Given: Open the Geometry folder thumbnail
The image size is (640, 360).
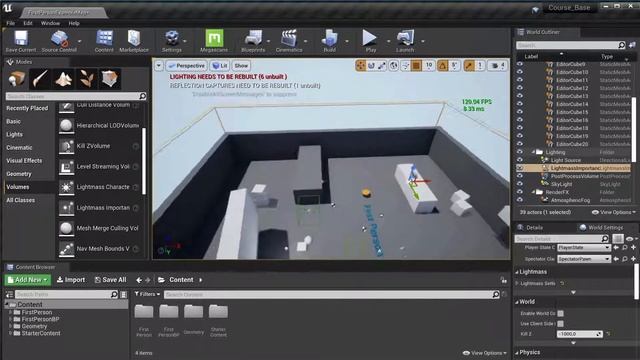Looking at the screenshot, I should (193, 312).
